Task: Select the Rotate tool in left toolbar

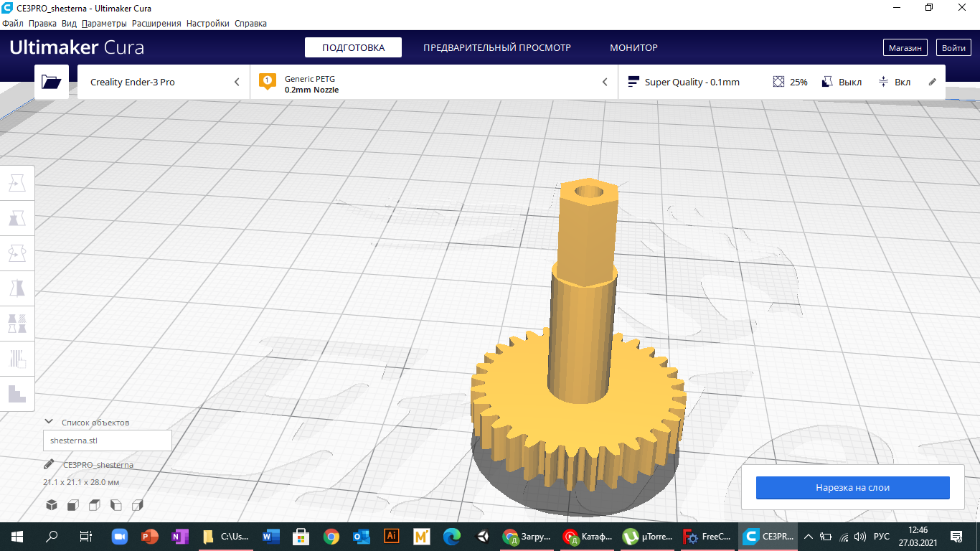Action: pyautogui.click(x=17, y=253)
